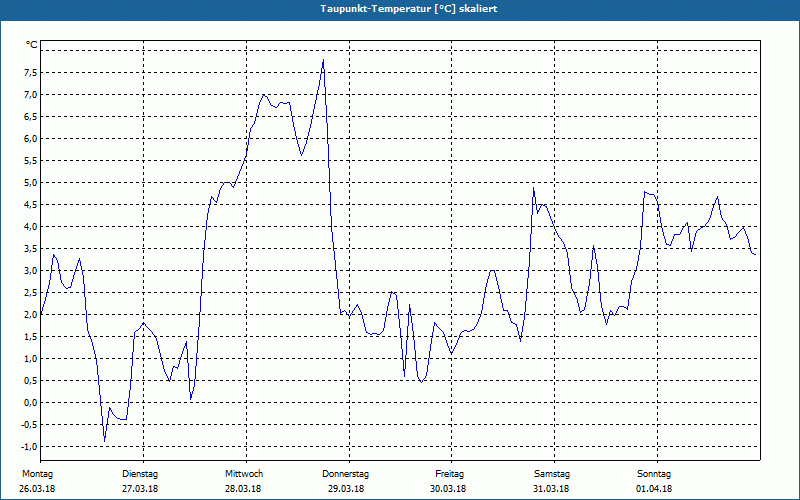
Task: Click the date 26.03.18
Action: coord(37,488)
